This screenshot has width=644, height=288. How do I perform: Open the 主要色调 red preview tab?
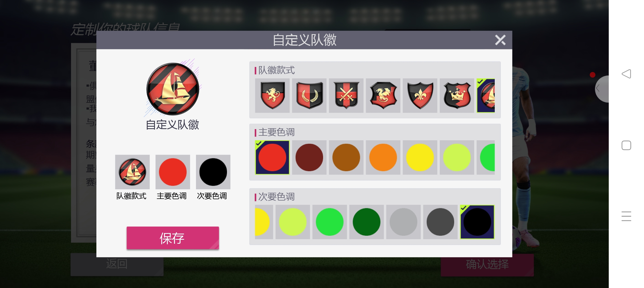[173, 172]
